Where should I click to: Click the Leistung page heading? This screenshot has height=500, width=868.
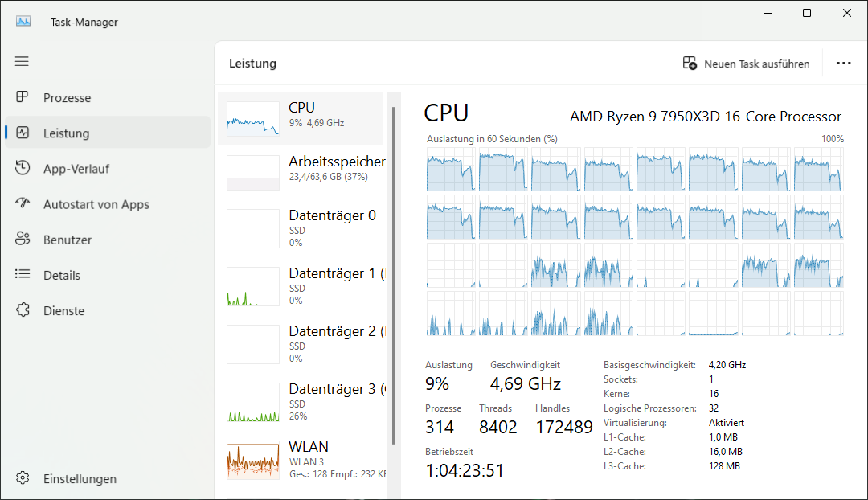253,64
